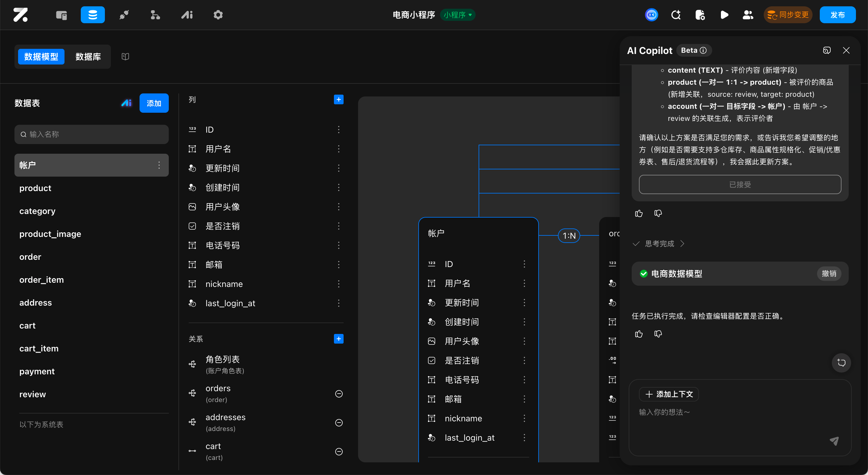
Task: Click the AI generate icon beside 数据表
Action: [126, 103]
